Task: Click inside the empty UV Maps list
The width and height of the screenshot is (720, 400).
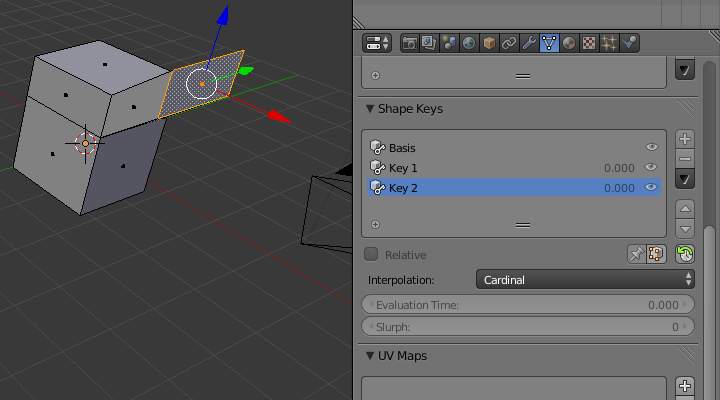Action: [x=514, y=389]
